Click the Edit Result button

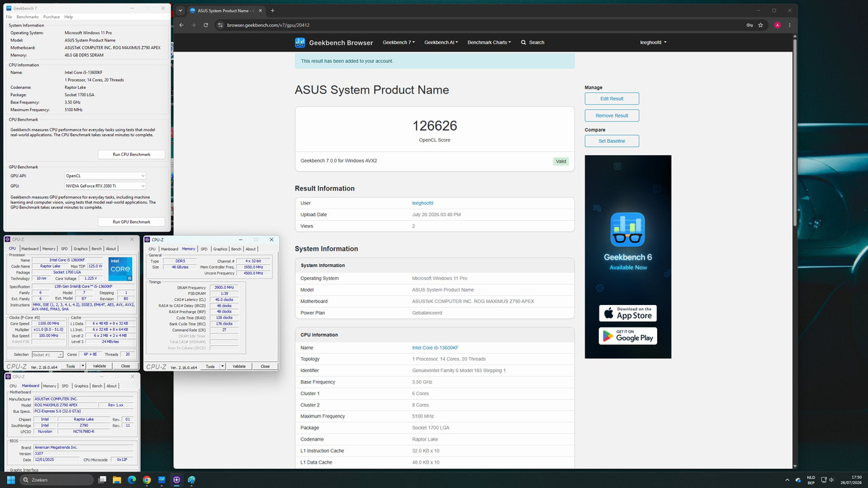[x=612, y=99]
